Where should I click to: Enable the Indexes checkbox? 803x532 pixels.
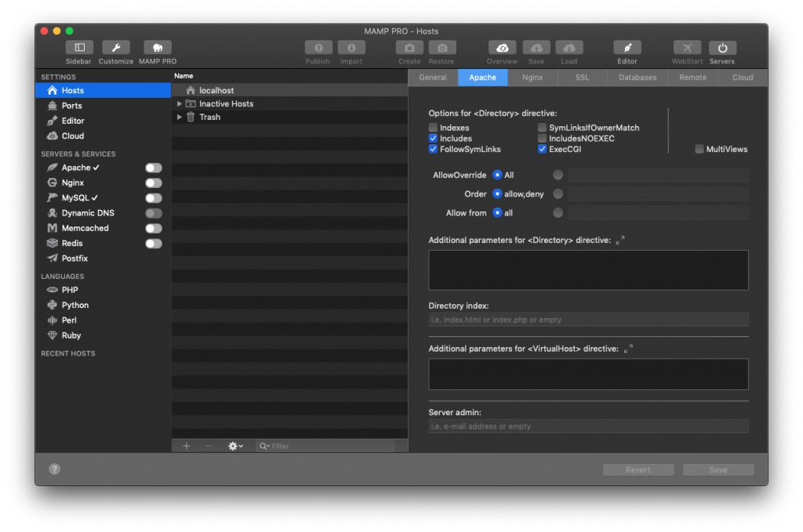point(433,127)
